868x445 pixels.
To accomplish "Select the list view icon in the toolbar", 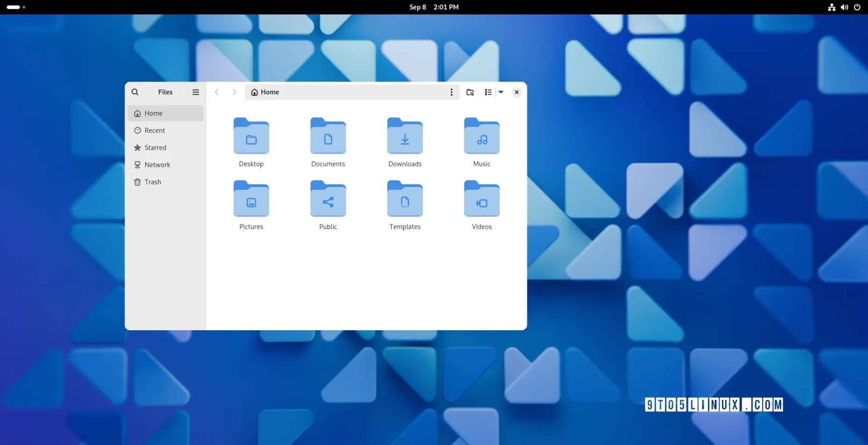I will tap(488, 92).
